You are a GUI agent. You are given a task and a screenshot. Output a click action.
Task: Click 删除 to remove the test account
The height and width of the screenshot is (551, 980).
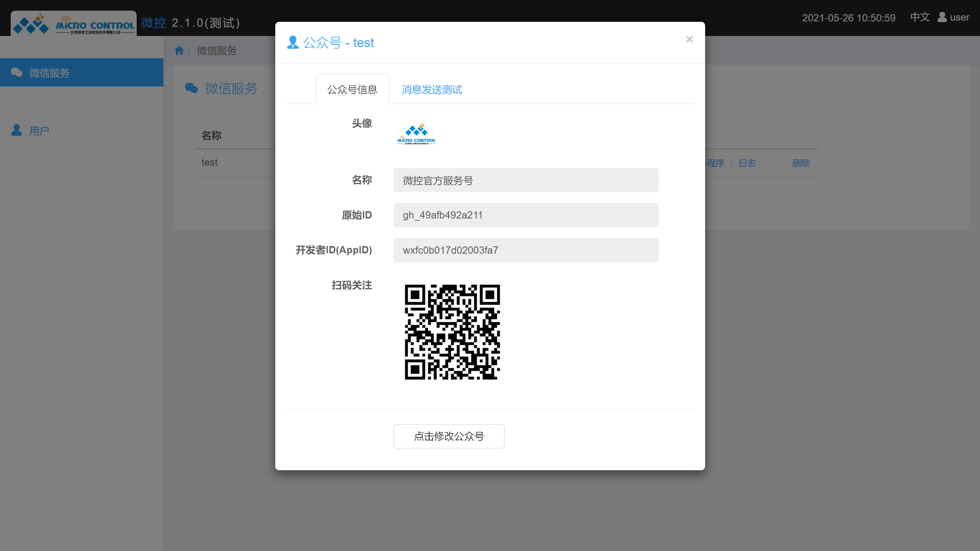tap(800, 163)
